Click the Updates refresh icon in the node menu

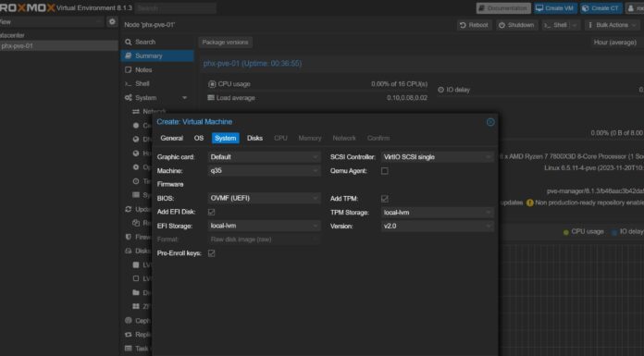click(128, 209)
